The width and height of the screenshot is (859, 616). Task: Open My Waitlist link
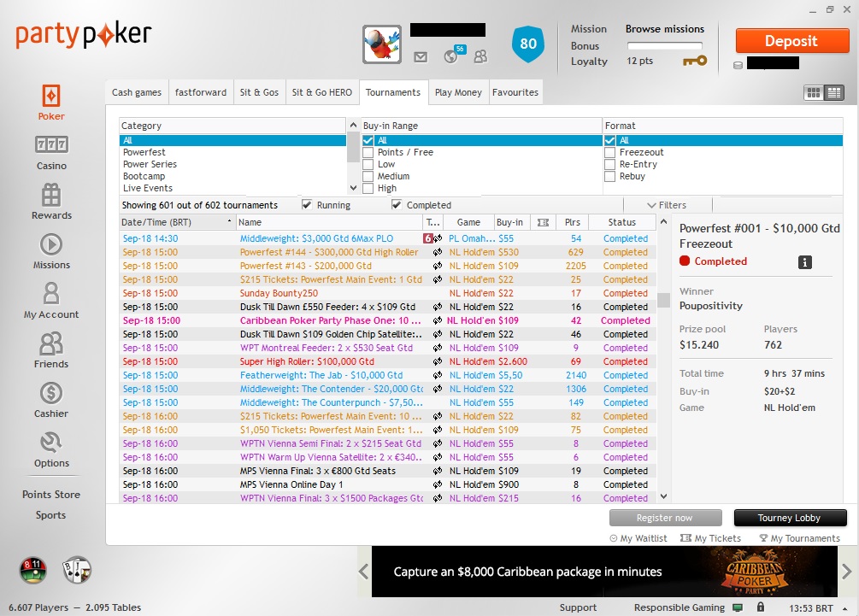tap(638, 539)
